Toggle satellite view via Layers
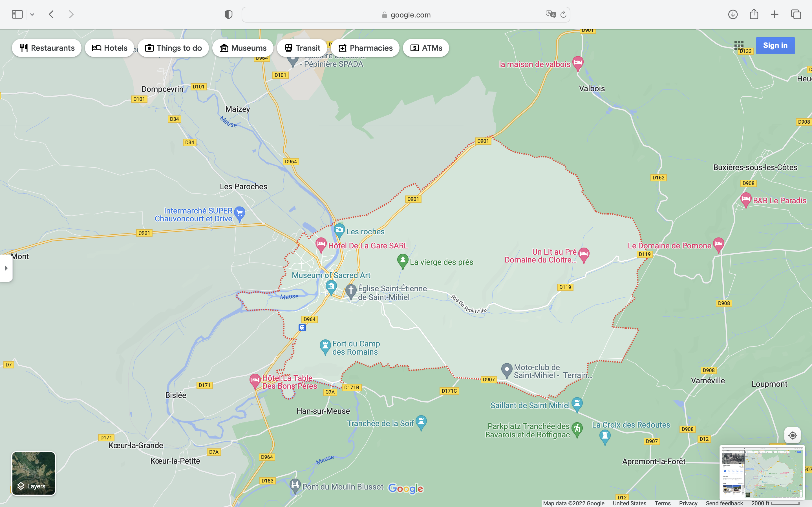Screen dimensions: 812x507 34,473
